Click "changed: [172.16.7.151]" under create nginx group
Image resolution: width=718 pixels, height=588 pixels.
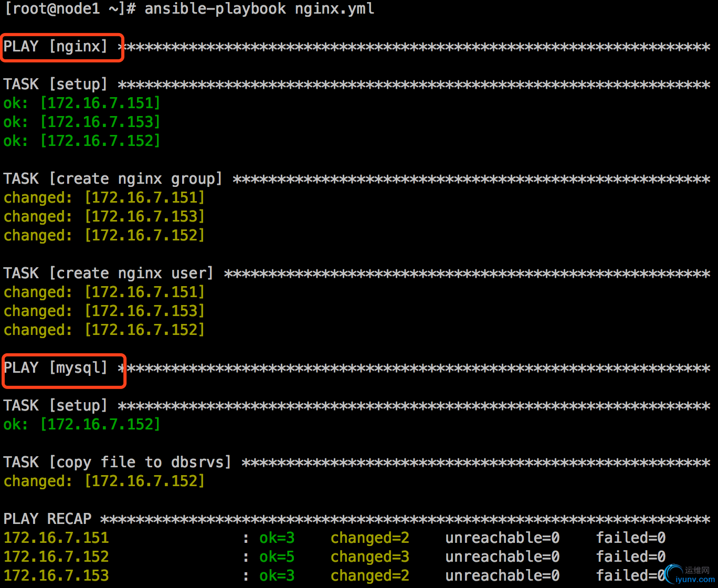pyautogui.click(x=104, y=198)
